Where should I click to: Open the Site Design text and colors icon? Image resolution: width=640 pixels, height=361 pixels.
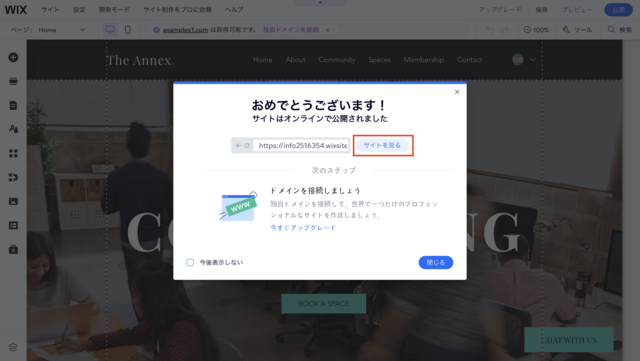tap(13, 129)
